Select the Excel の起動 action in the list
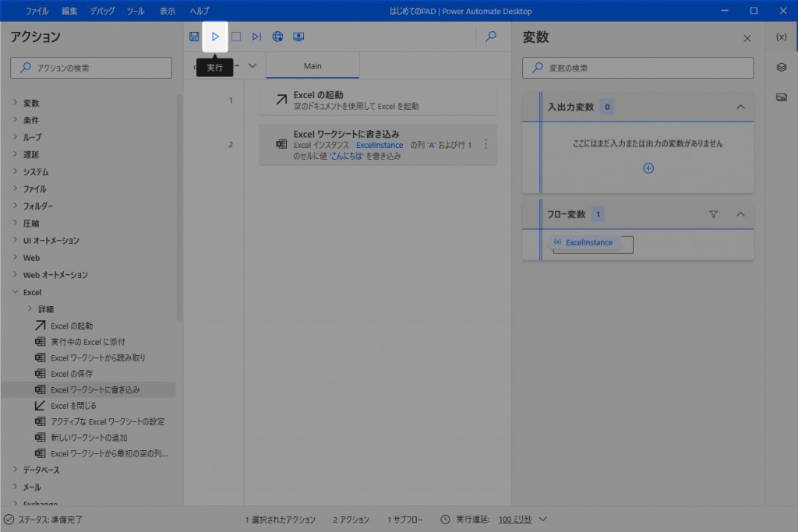Image resolution: width=798 pixels, height=532 pixels. click(72, 326)
